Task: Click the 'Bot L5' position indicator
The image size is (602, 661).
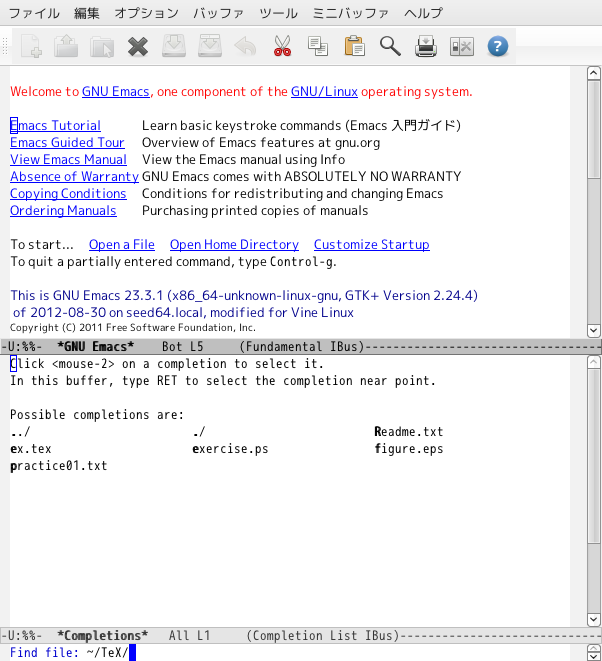Action: 183,347
